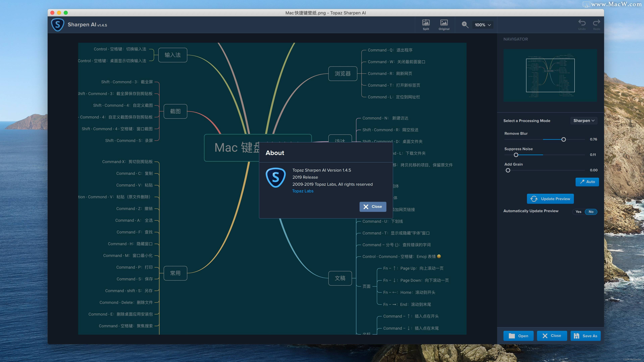Click the Add Grain slider handle

coord(508,170)
